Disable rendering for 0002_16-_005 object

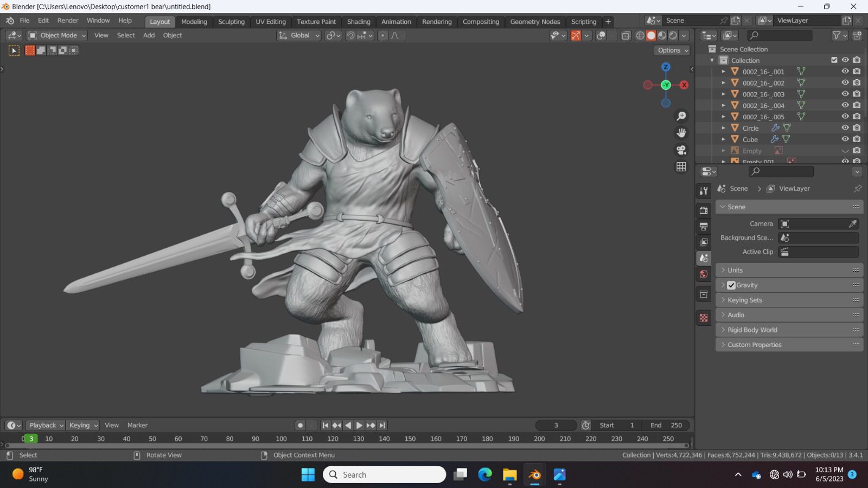click(857, 117)
